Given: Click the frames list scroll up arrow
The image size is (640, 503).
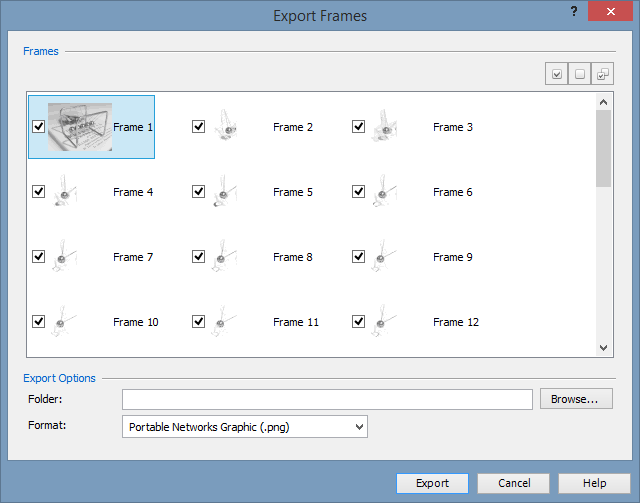Looking at the screenshot, I should point(603,102).
